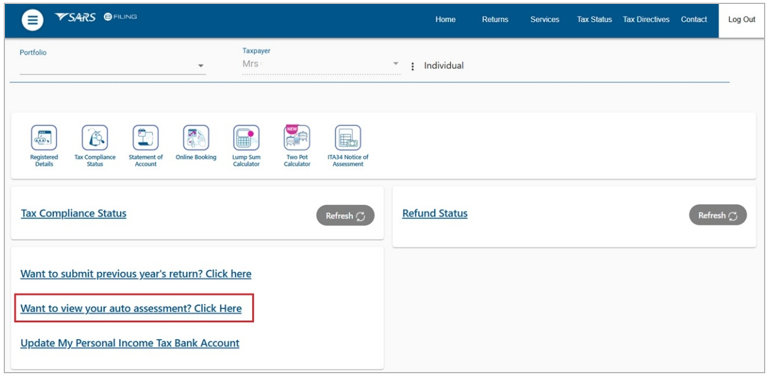Open the hamburger menu button

point(32,20)
